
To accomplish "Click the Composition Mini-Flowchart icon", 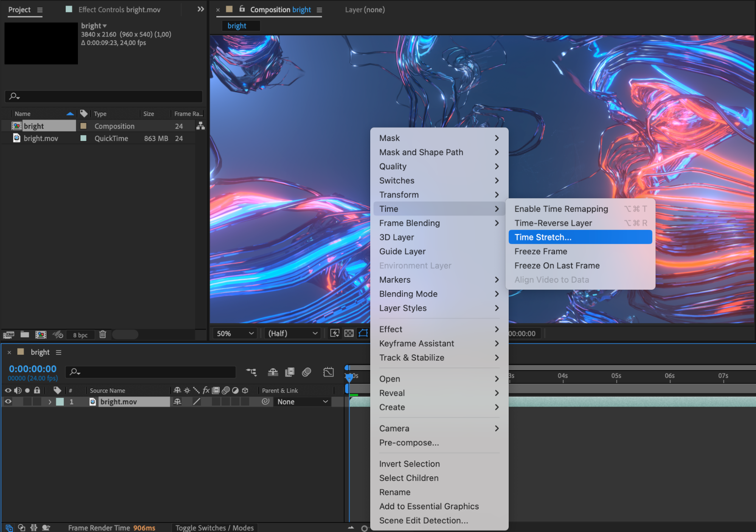I will point(251,372).
